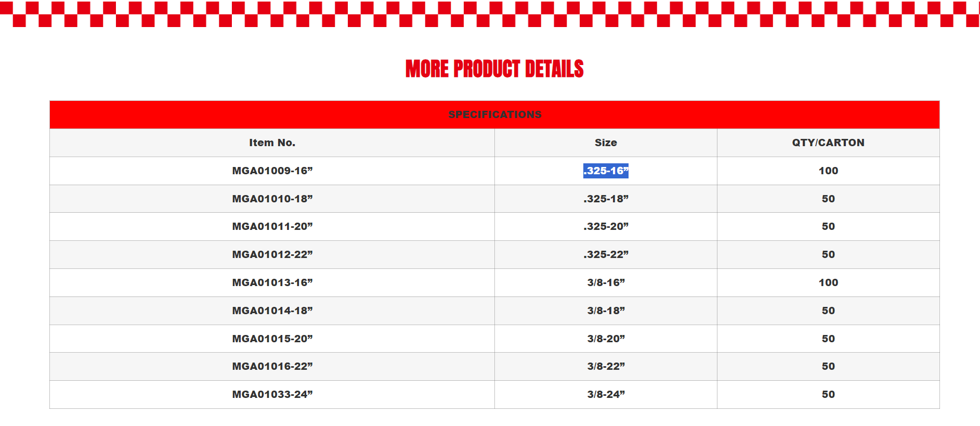Click the MORE PRODUCT DETAILS heading
Screen dimensions: 980x426
pos(494,69)
